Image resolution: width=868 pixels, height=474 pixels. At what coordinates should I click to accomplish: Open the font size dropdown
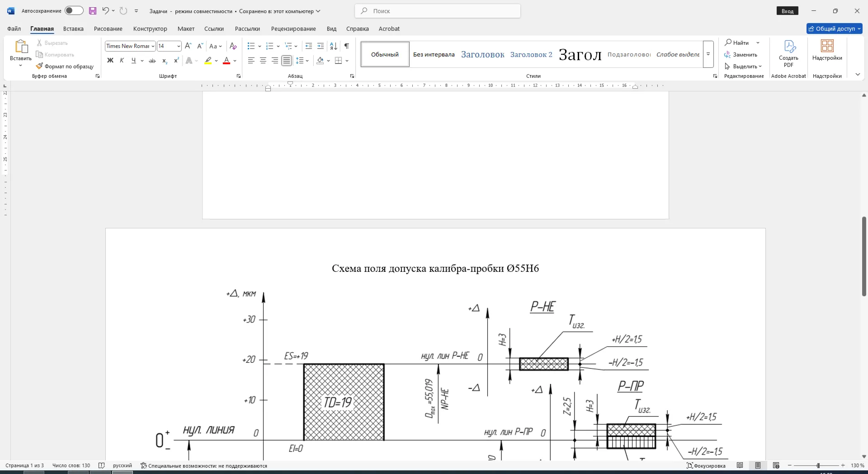[x=179, y=46]
